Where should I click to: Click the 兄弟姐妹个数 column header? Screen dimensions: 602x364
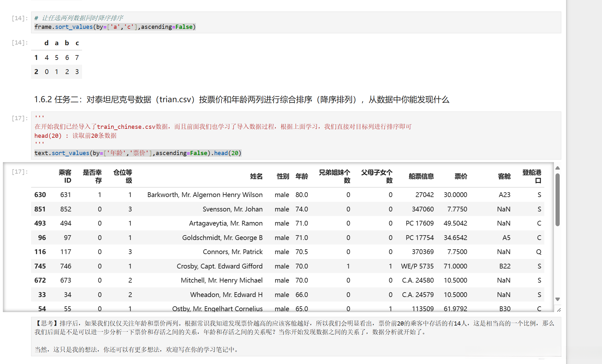334,177
